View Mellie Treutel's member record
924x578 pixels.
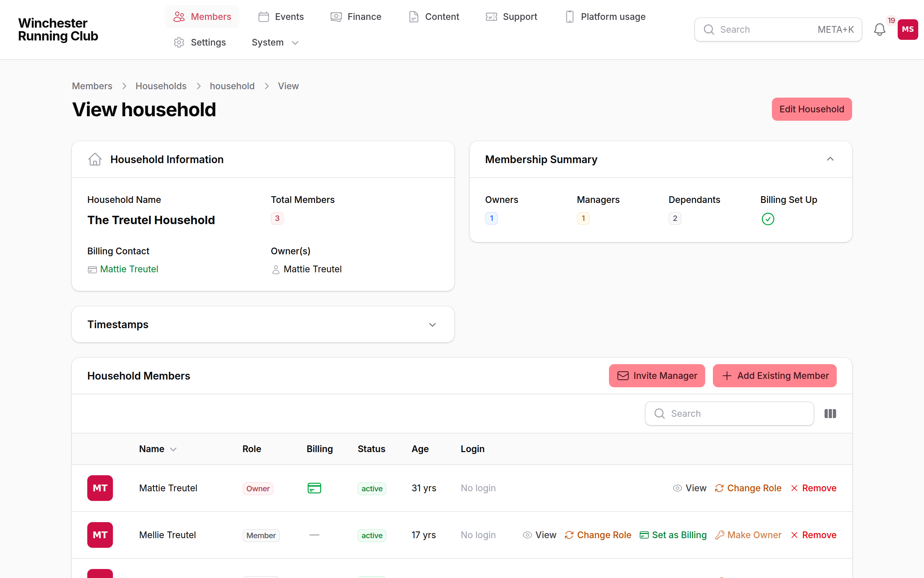539,535
